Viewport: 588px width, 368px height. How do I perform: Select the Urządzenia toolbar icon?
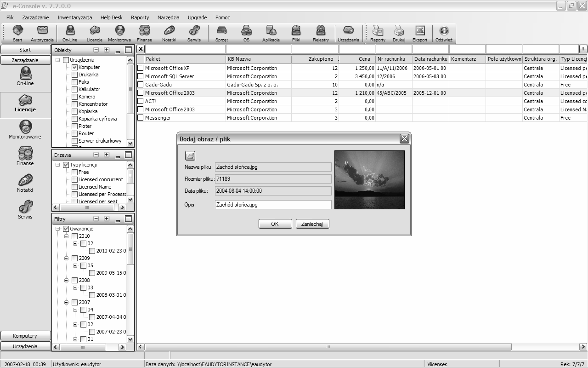coord(349,34)
